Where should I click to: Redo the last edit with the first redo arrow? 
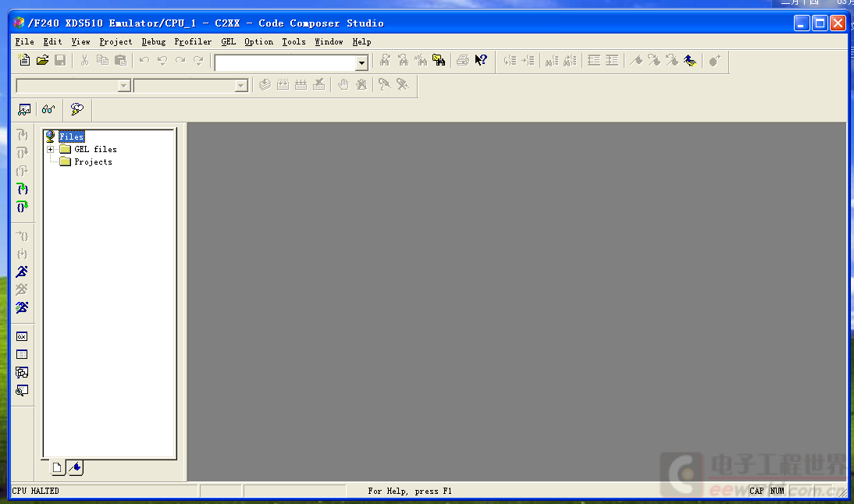point(180,60)
